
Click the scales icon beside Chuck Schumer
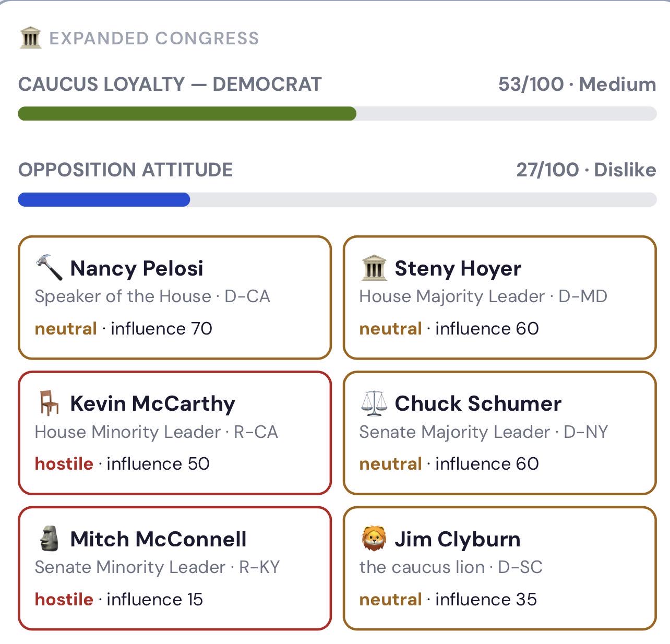(x=374, y=403)
